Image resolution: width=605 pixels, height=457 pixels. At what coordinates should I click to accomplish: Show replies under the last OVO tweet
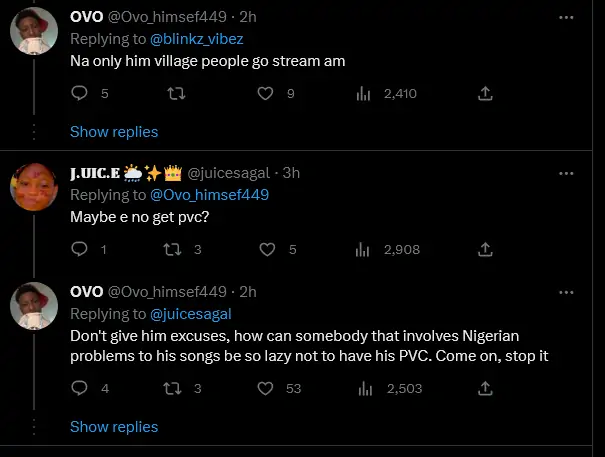click(114, 427)
